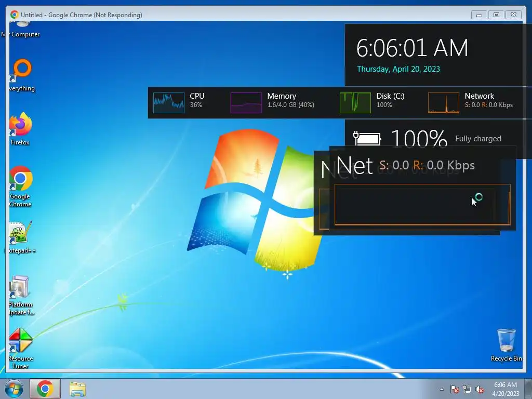Open Windows Explorer from the taskbar
Screen dimensions: 532x399
click(x=77, y=389)
